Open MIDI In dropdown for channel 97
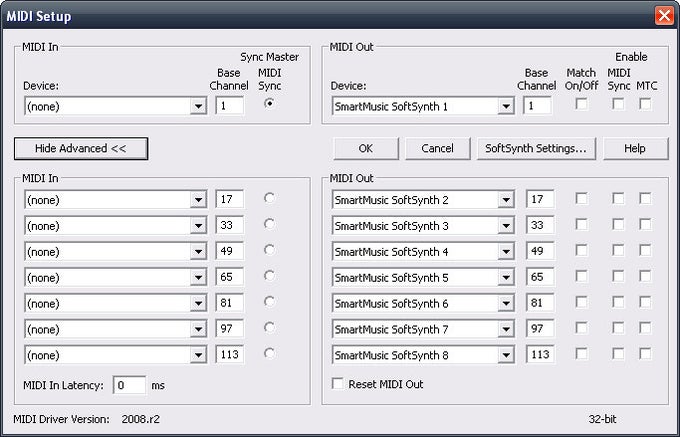This screenshot has height=437, width=680. [115, 329]
